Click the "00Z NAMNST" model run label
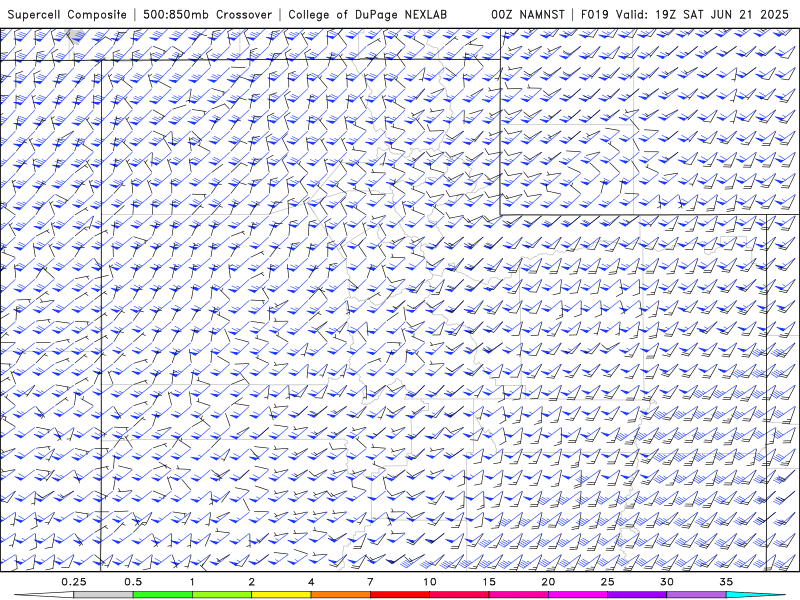Screen dimensions: 800x600 (528, 14)
